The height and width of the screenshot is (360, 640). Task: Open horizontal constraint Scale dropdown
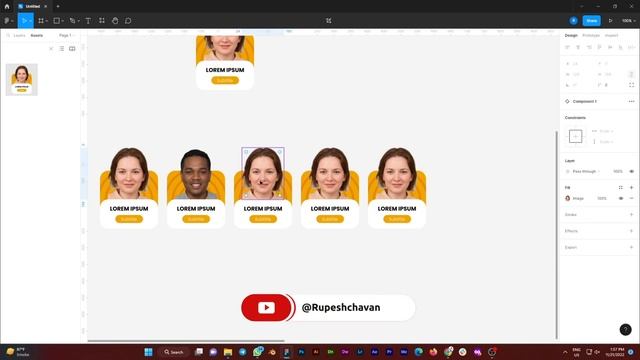click(606, 131)
